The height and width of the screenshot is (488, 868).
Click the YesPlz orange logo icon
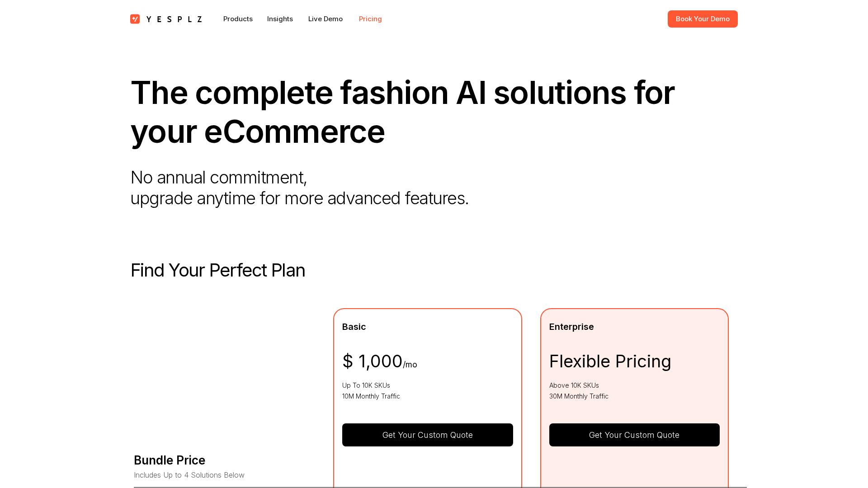pos(135,19)
